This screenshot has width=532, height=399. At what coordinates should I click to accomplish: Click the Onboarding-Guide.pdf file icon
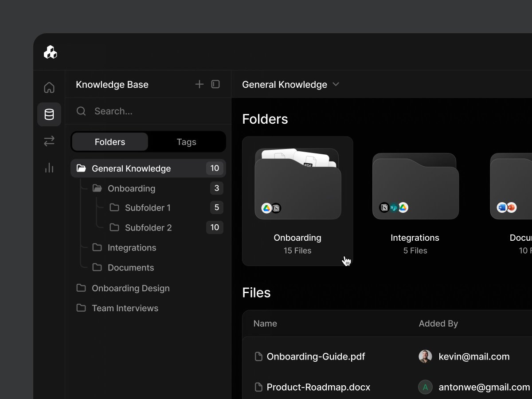tap(258, 356)
